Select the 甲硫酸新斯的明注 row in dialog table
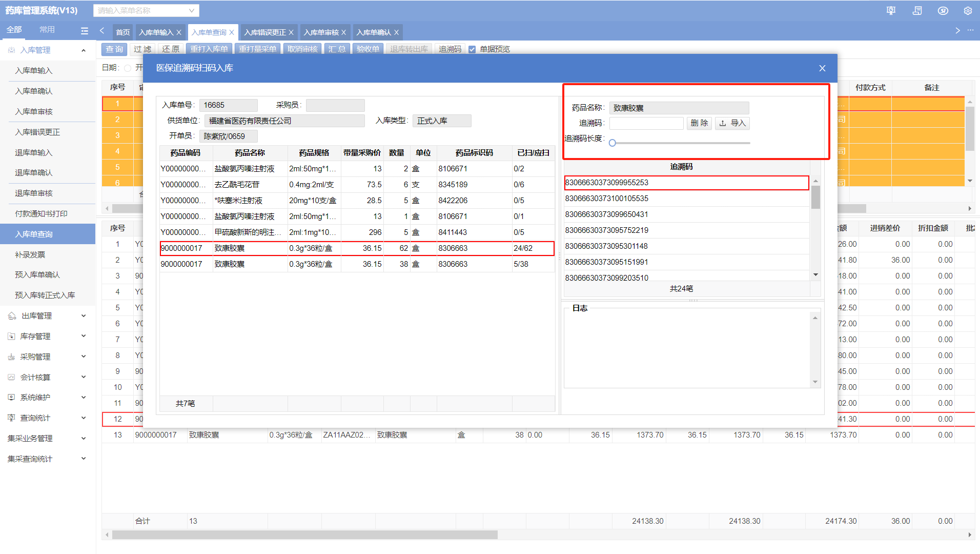The height and width of the screenshot is (554, 980). coord(357,232)
